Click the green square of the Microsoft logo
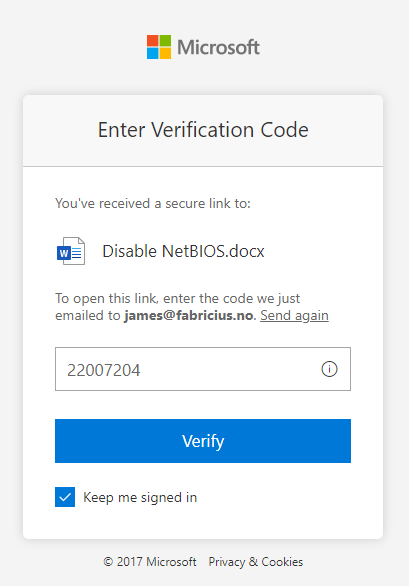The height and width of the screenshot is (586, 409). pos(165,41)
